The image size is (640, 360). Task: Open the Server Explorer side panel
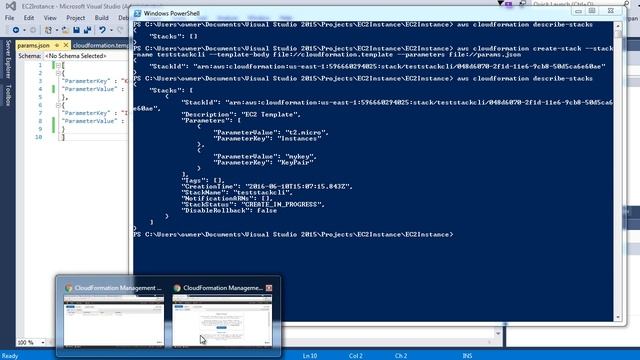(7, 59)
